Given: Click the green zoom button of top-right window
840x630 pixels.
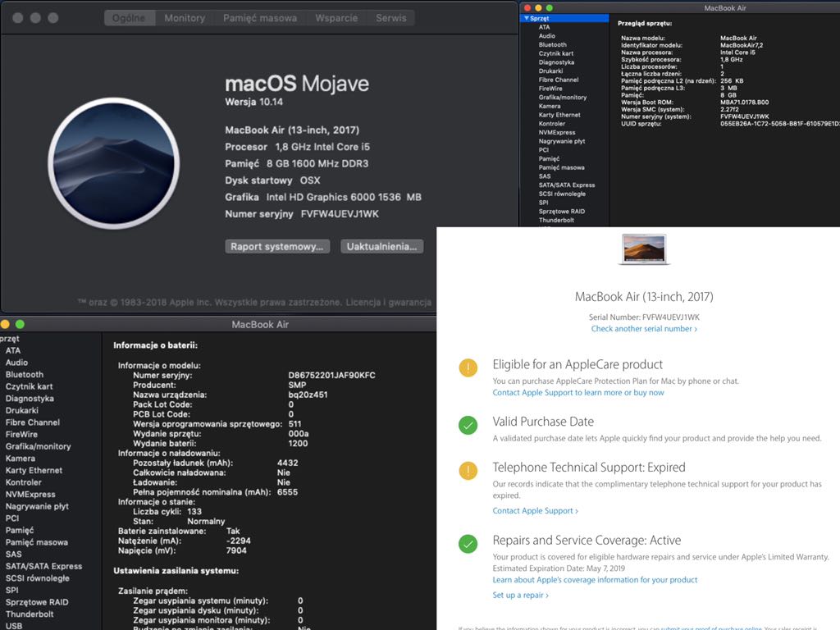Looking at the screenshot, I should 549,8.
